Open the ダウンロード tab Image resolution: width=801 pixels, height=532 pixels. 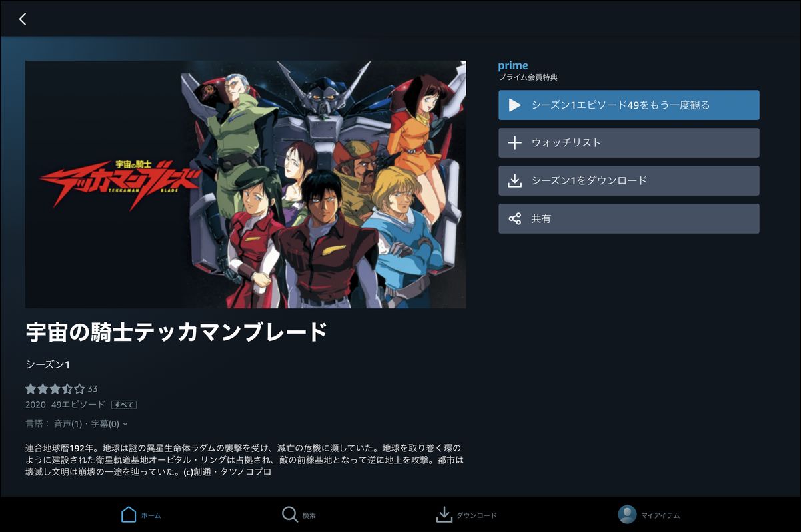coord(466,515)
